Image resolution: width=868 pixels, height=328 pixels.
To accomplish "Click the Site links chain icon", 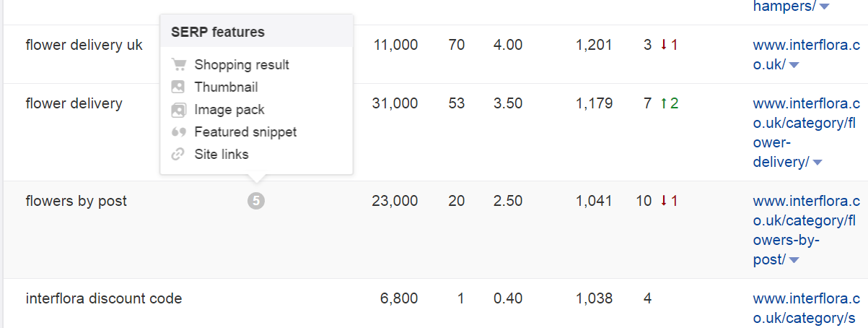I will (178, 155).
